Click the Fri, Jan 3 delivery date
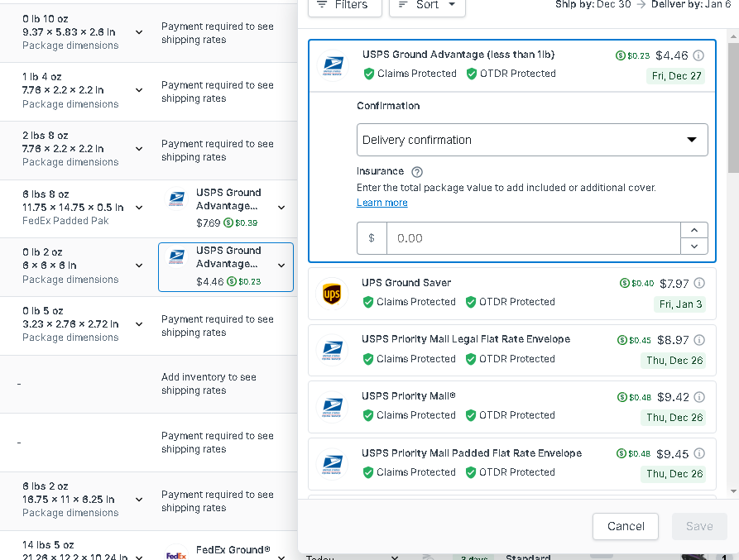The height and width of the screenshot is (560, 739). [680, 304]
